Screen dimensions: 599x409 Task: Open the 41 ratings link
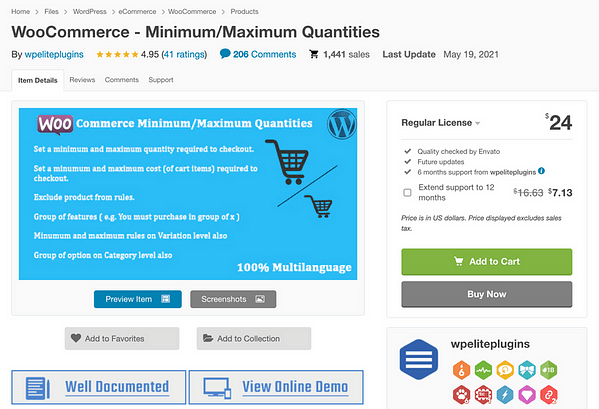184,54
